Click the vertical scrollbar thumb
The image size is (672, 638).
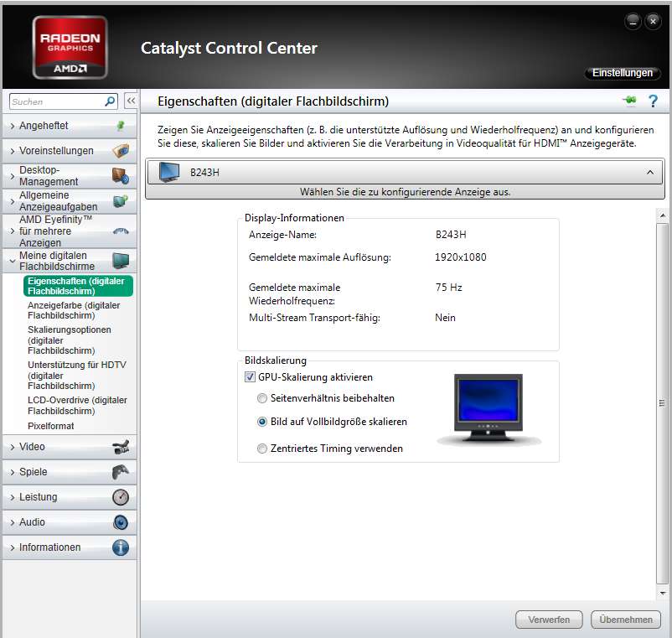pos(662,403)
